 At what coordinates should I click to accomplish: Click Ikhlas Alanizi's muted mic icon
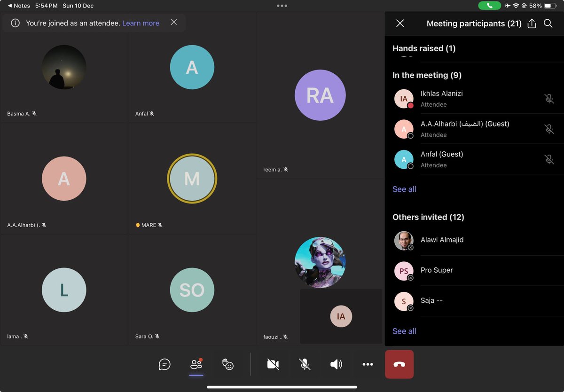(x=549, y=99)
